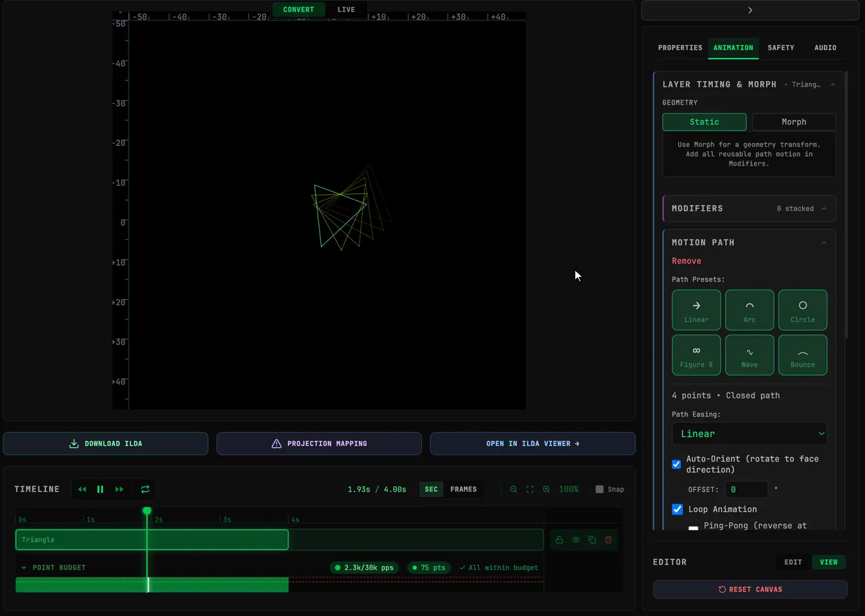
Task: Open the Audio tab
Action: (x=826, y=48)
